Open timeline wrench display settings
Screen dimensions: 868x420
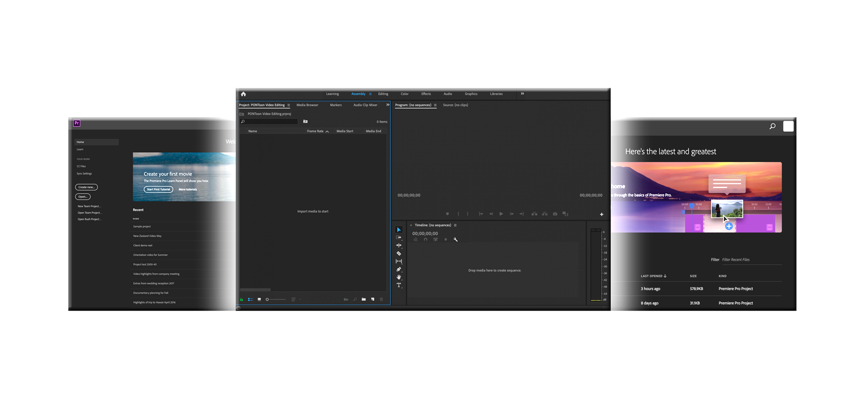click(456, 240)
